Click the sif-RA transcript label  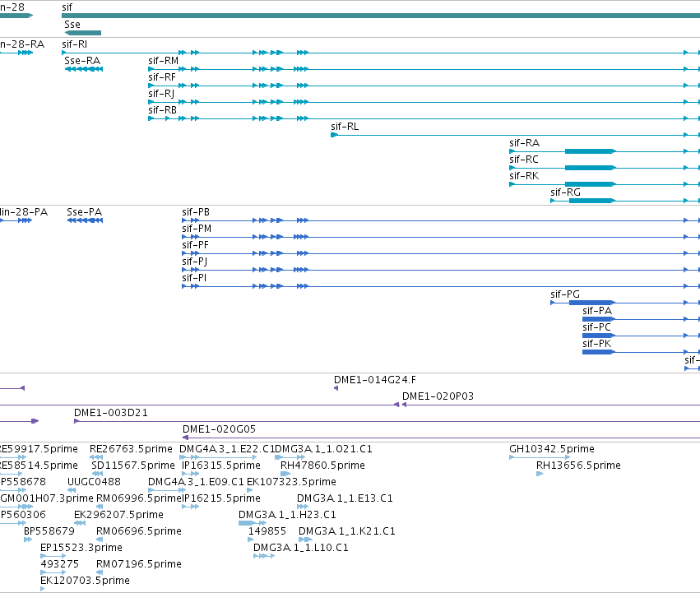(525, 143)
